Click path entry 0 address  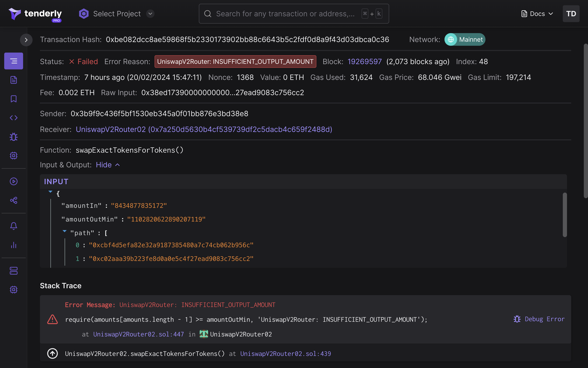click(x=171, y=245)
